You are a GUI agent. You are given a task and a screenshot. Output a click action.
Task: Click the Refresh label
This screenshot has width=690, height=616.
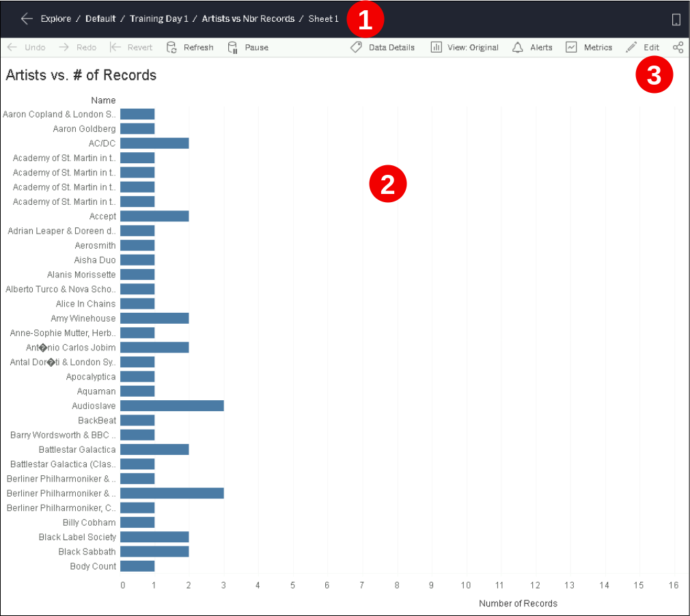(x=199, y=48)
